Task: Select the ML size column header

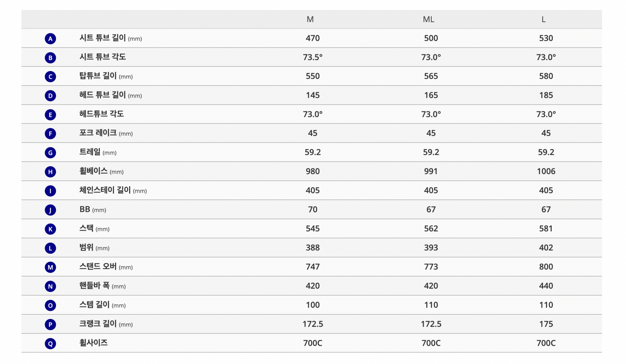Action: (428, 20)
